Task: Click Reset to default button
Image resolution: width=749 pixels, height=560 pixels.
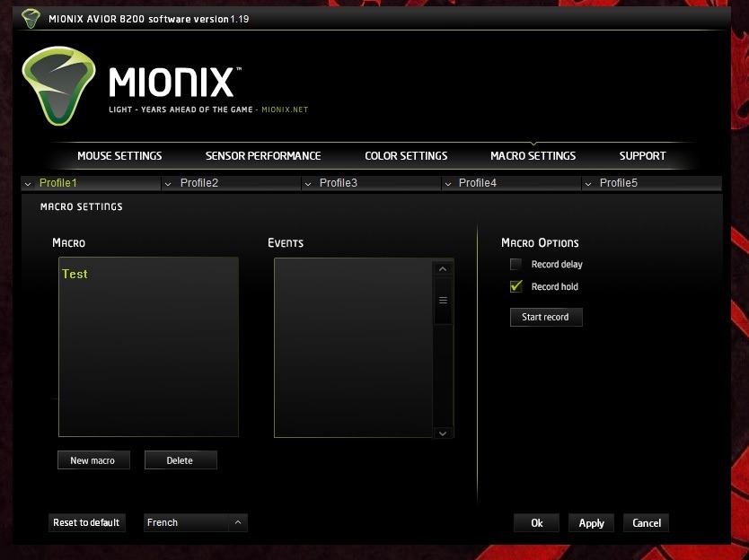Action: [x=87, y=523]
